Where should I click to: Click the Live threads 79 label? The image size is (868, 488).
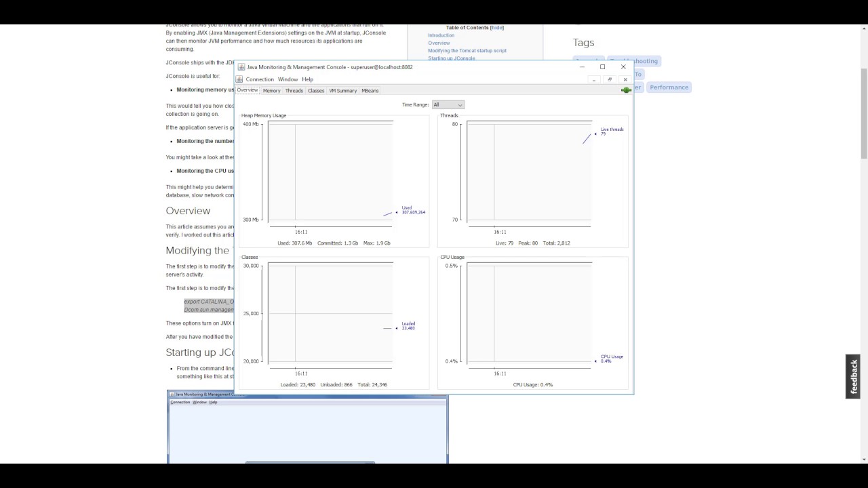612,131
